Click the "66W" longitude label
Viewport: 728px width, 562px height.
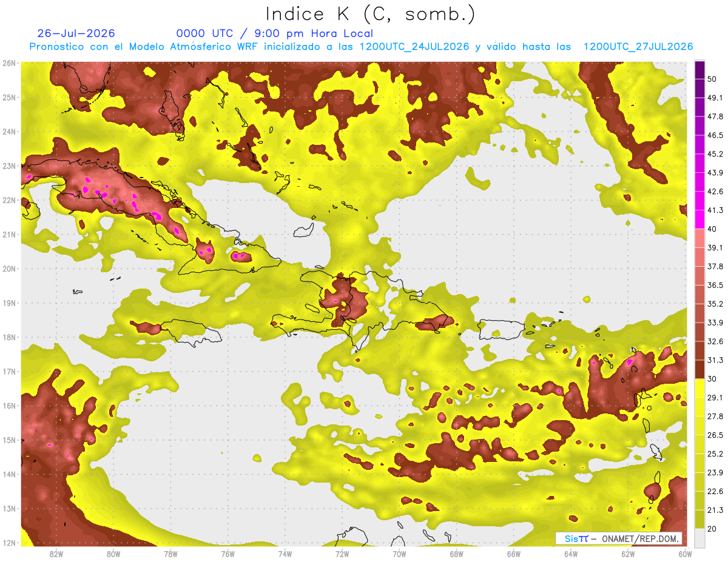[x=513, y=554]
